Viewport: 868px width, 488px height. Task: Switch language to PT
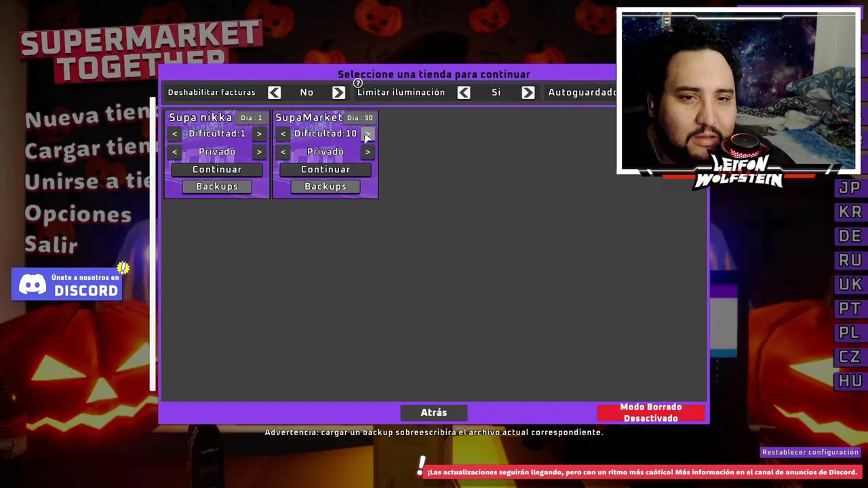pyautogui.click(x=850, y=309)
